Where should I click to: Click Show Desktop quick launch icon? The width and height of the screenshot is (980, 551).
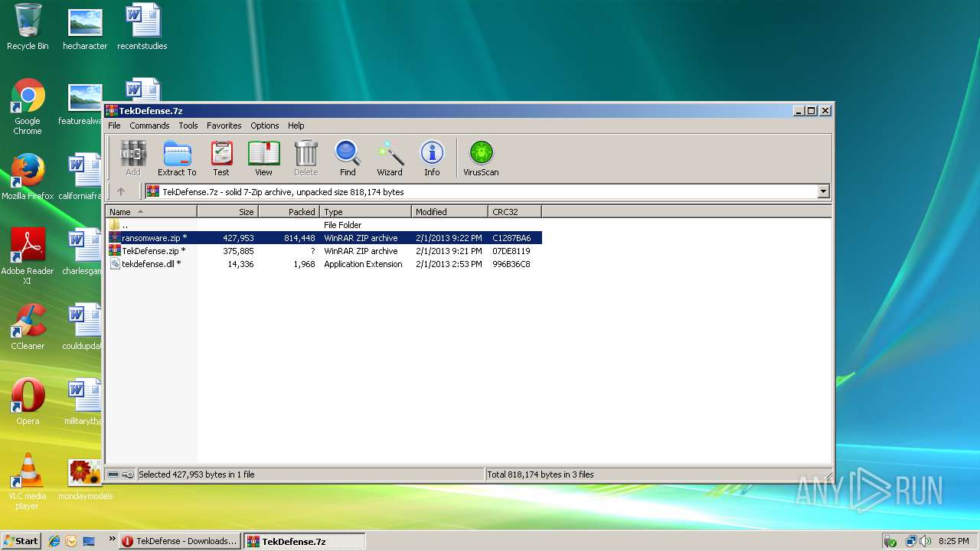tap(89, 541)
